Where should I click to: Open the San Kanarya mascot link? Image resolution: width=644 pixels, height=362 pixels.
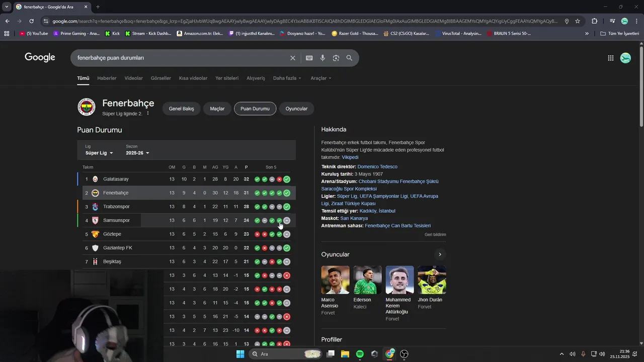coord(354,218)
